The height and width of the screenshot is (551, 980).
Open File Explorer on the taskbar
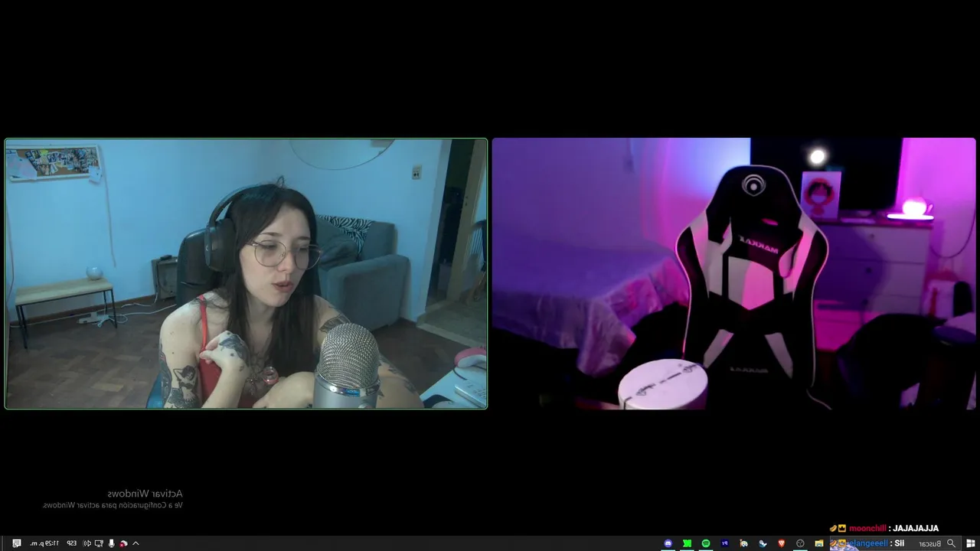point(819,543)
